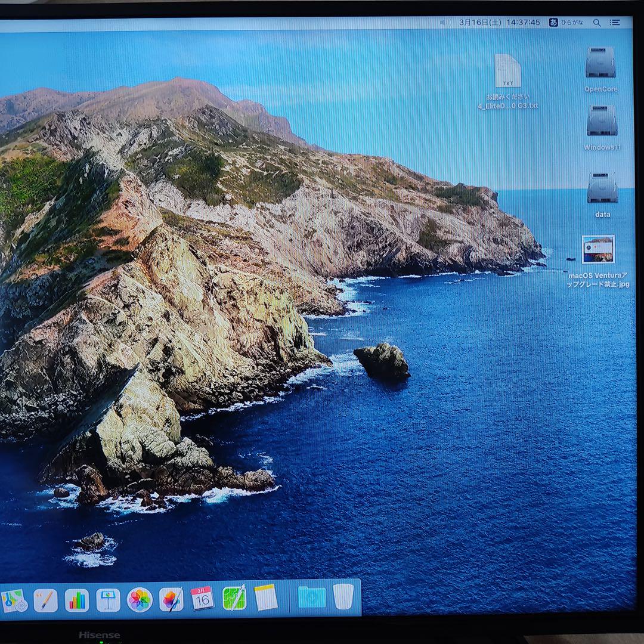The height and width of the screenshot is (644, 644).
Task: Open the yellow-topped notepad app in the Dock
Action: [266, 597]
